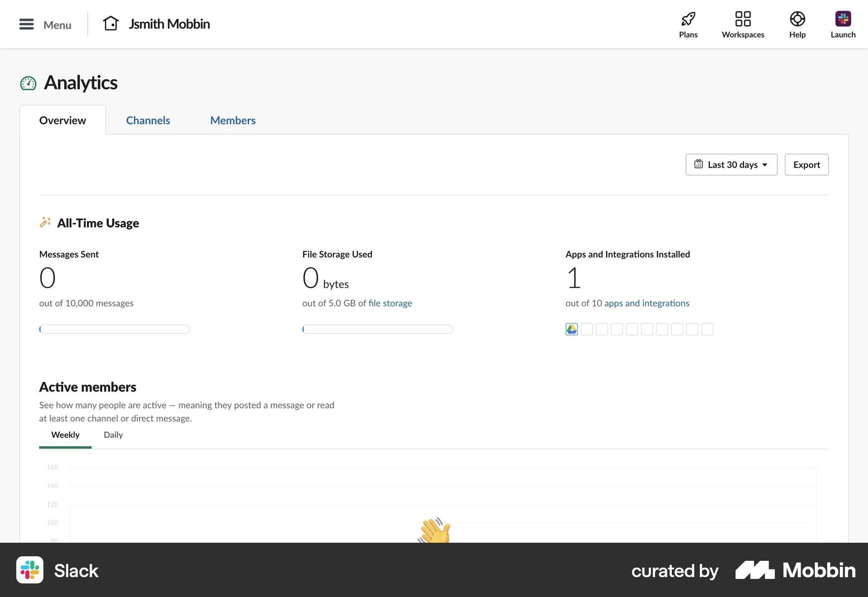Open the file storage link
The image size is (868, 597).
(x=390, y=303)
